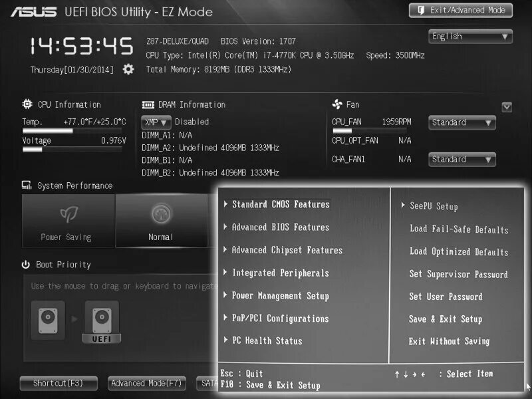This screenshot has width=532, height=399.
Task: Click the door icon in Exit/Advanced Mode
Action: tap(421, 10)
